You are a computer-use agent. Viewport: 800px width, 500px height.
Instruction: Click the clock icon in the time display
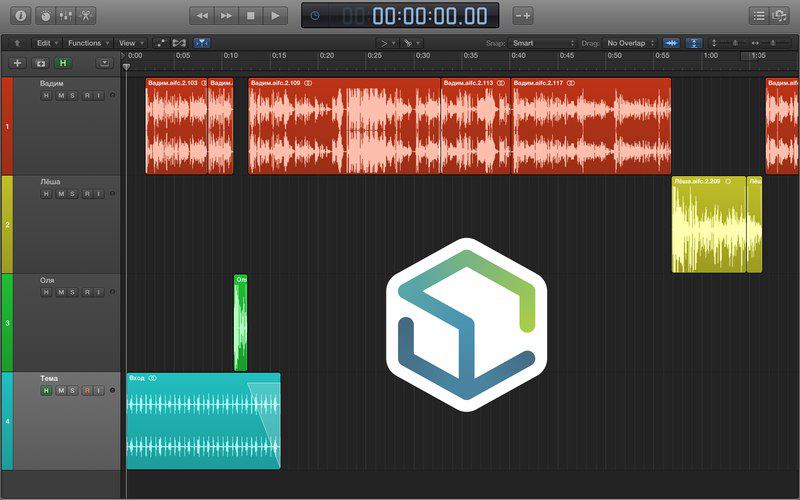[315, 16]
